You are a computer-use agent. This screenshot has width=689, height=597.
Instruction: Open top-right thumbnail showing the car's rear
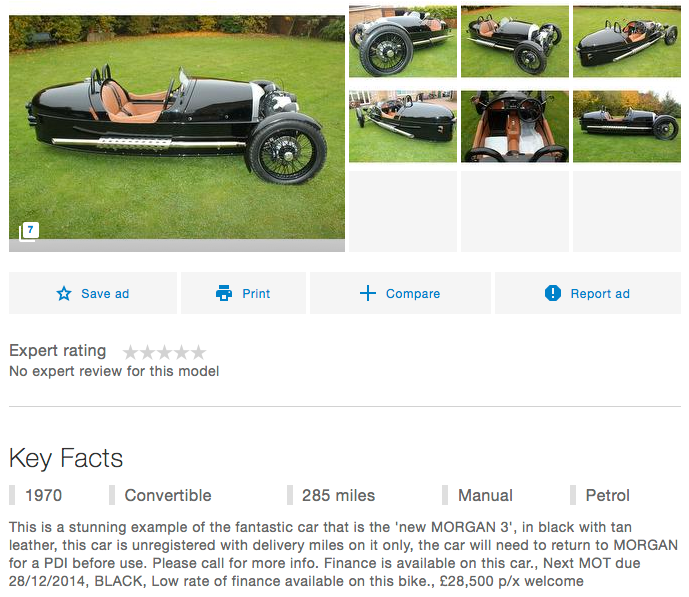tap(627, 41)
